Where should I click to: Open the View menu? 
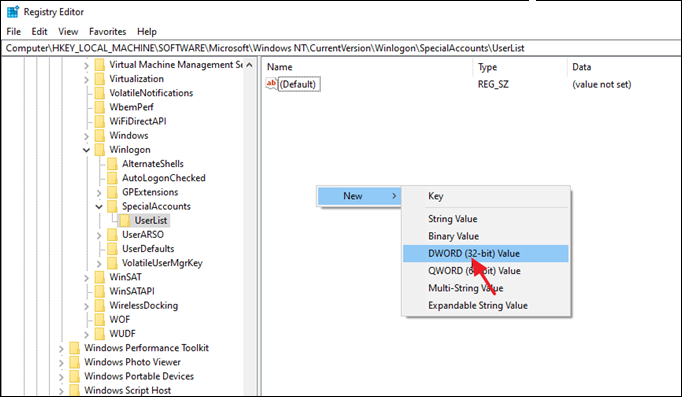click(x=68, y=32)
